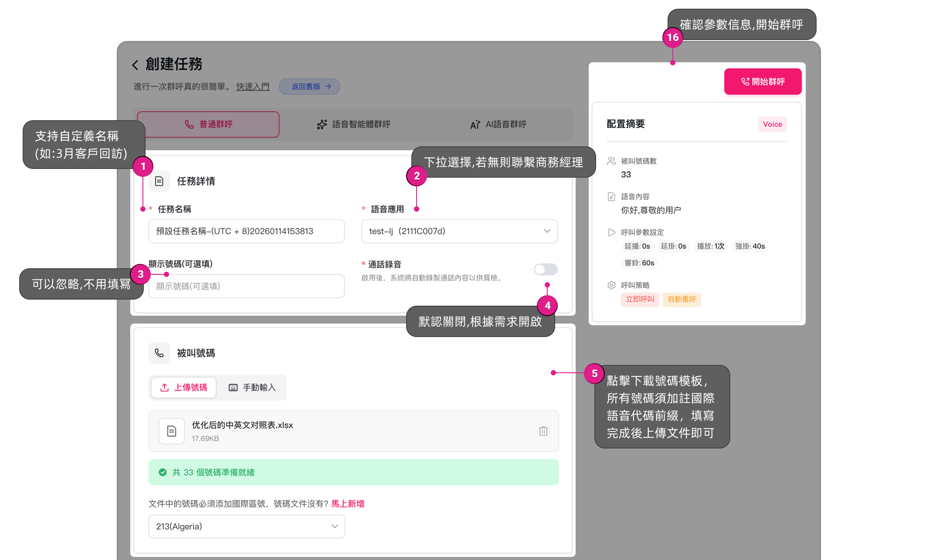Click the 呼叫策略 gear icon

click(x=611, y=285)
